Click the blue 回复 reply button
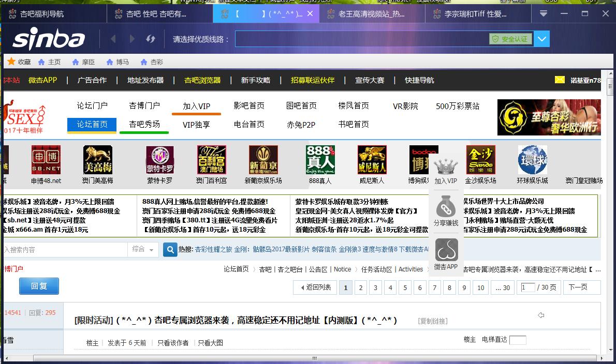Screen dimensions: 616x364 39,286
